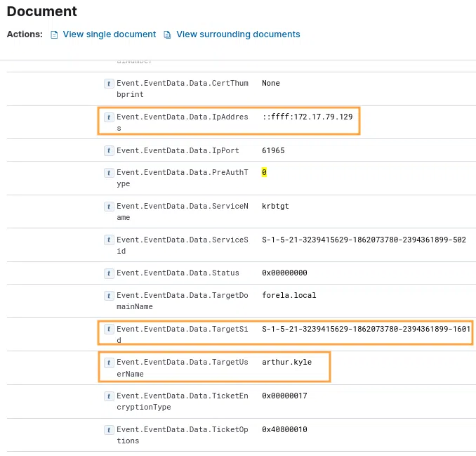
Task: Click type icon beside Status field
Action: (x=109, y=273)
